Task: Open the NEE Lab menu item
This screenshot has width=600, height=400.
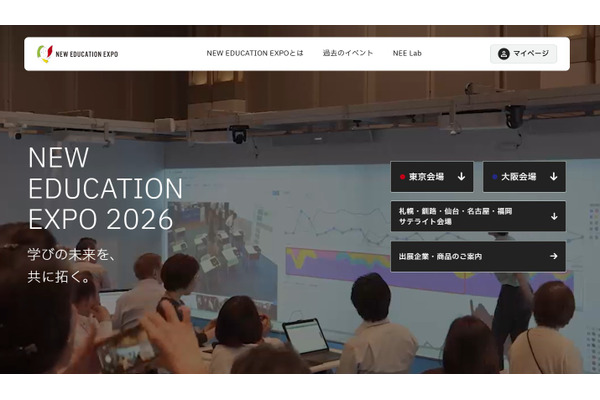Action: tap(407, 53)
